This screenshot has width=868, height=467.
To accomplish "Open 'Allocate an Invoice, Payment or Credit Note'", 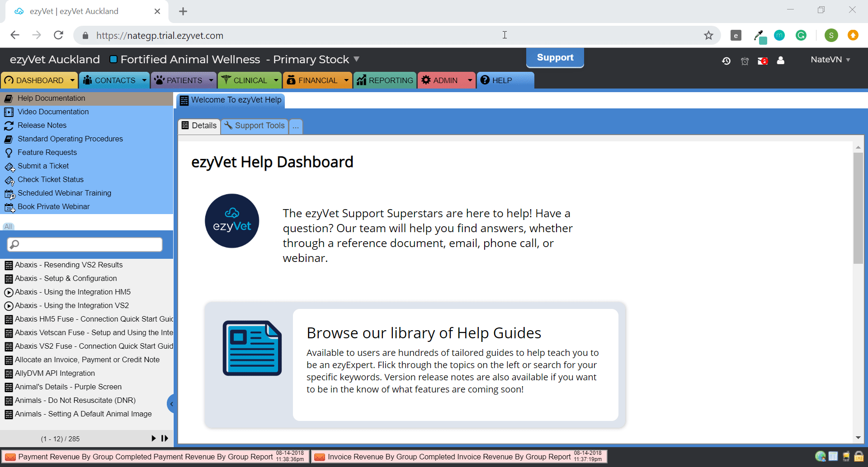I will pos(87,360).
